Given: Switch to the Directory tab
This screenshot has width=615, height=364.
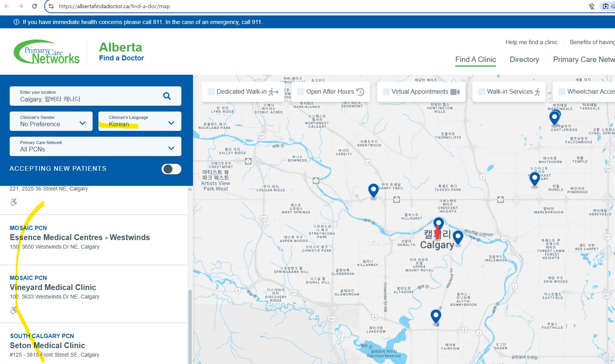Looking at the screenshot, I should tap(524, 60).
